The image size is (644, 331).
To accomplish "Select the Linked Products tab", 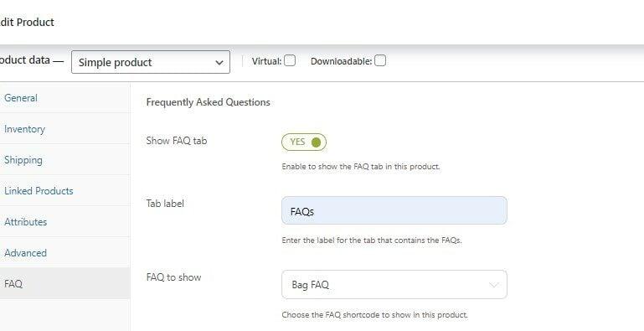I will (39, 191).
